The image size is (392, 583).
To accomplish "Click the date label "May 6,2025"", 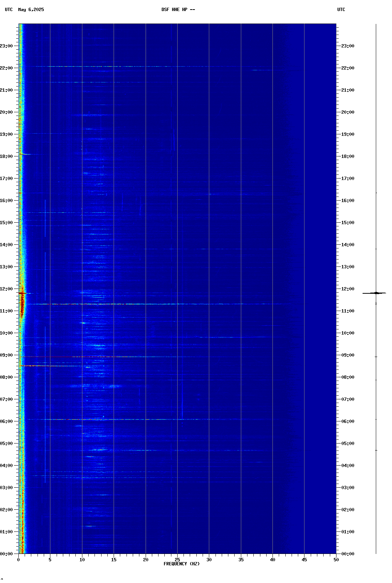I will click(x=31, y=10).
